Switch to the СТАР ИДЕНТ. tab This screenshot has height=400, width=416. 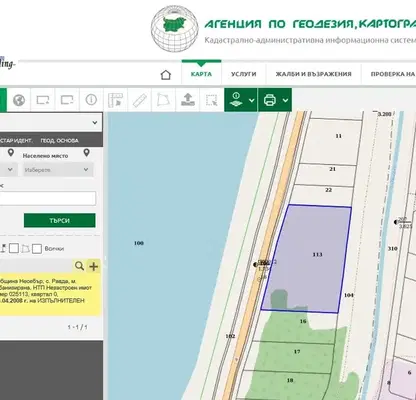16,141
